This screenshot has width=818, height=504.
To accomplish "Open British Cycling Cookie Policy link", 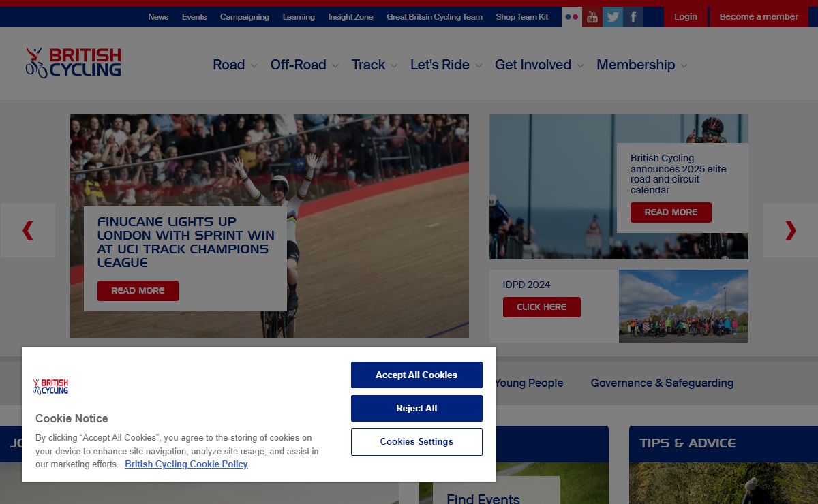I will (x=186, y=464).
